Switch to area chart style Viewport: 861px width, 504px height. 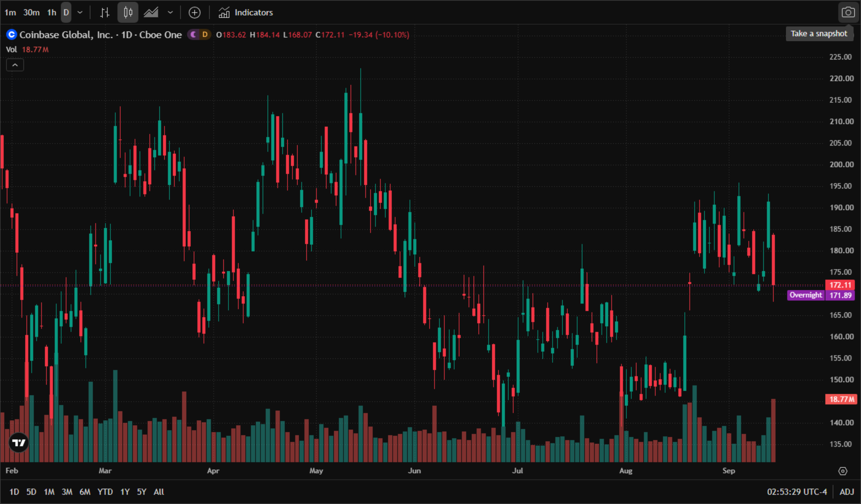point(151,13)
